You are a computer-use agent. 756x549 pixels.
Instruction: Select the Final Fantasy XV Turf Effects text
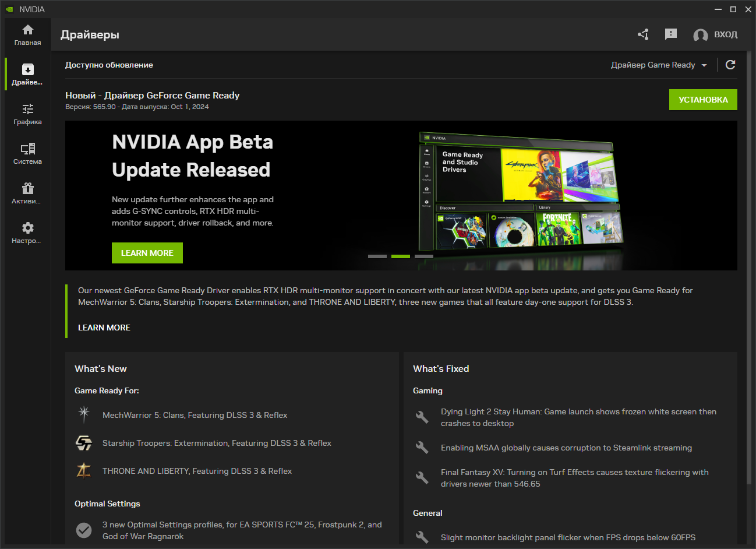coord(575,478)
